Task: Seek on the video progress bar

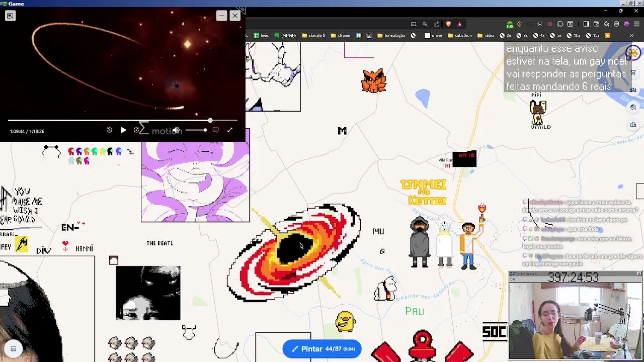Action: (x=122, y=121)
